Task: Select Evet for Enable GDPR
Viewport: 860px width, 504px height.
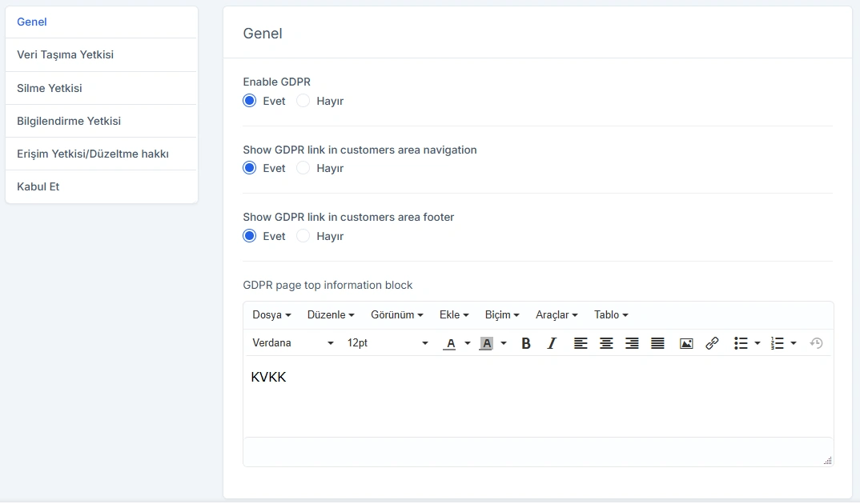Action: click(250, 101)
